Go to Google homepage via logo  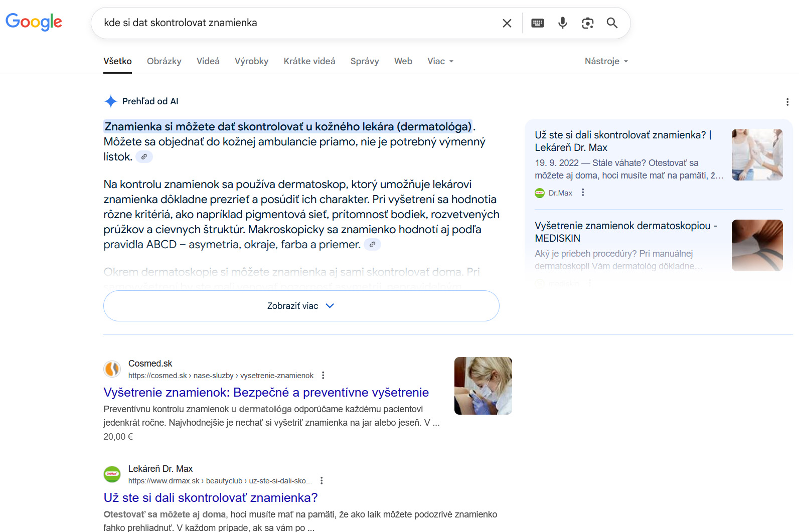click(x=34, y=22)
